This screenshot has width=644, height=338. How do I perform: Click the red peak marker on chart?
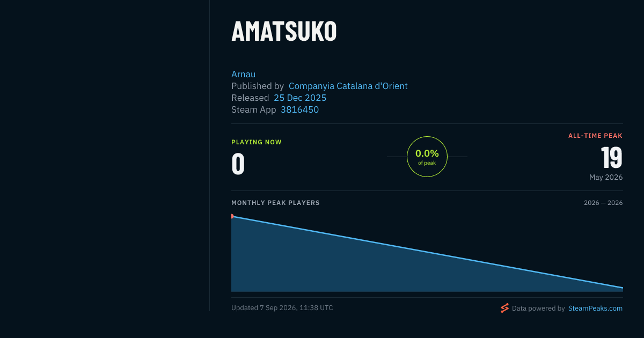232,216
